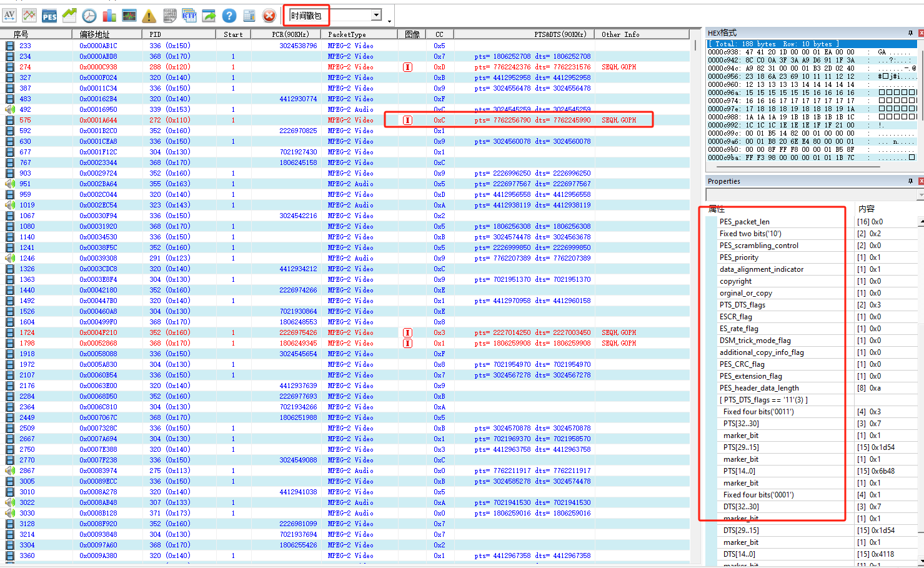The width and height of the screenshot is (924, 568).
Task: Click the toolbar overflow options arrow
Action: point(390,21)
